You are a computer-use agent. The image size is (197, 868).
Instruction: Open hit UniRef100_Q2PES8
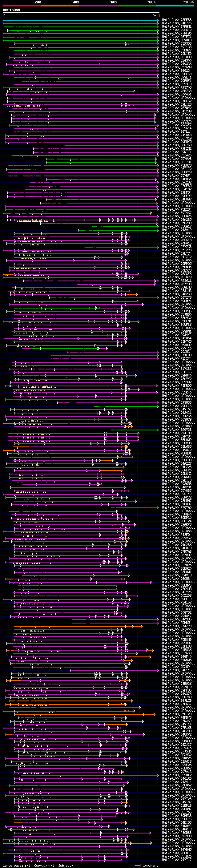(177, 20)
